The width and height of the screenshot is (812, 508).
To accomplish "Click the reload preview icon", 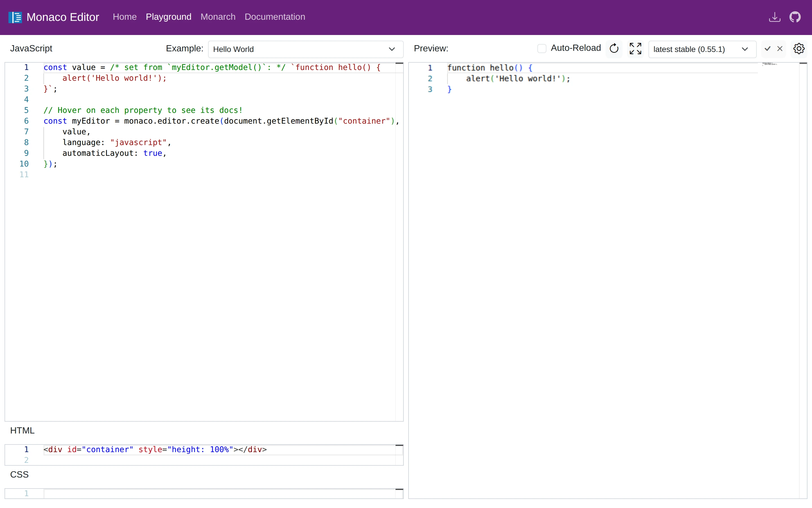I will (614, 49).
